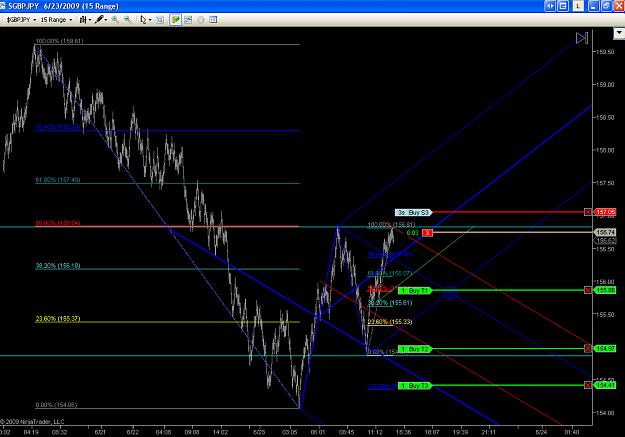Toggle the chart trader icon

(175, 20)
